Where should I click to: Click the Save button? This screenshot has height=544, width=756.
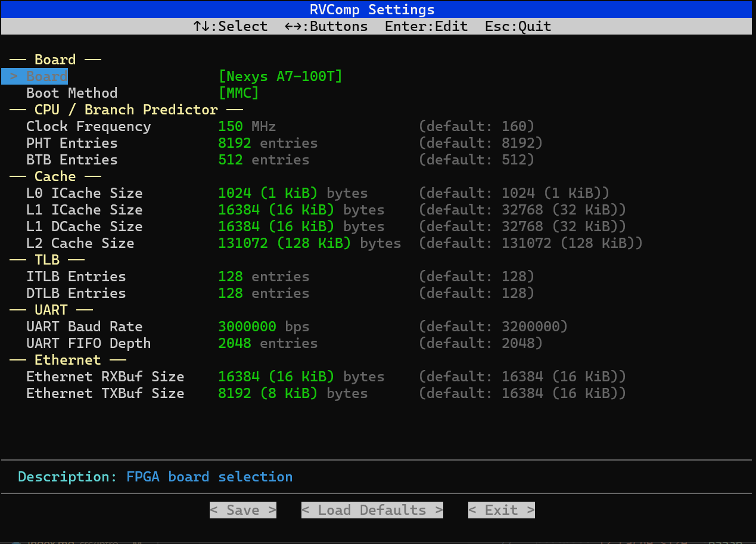(242, 509)
